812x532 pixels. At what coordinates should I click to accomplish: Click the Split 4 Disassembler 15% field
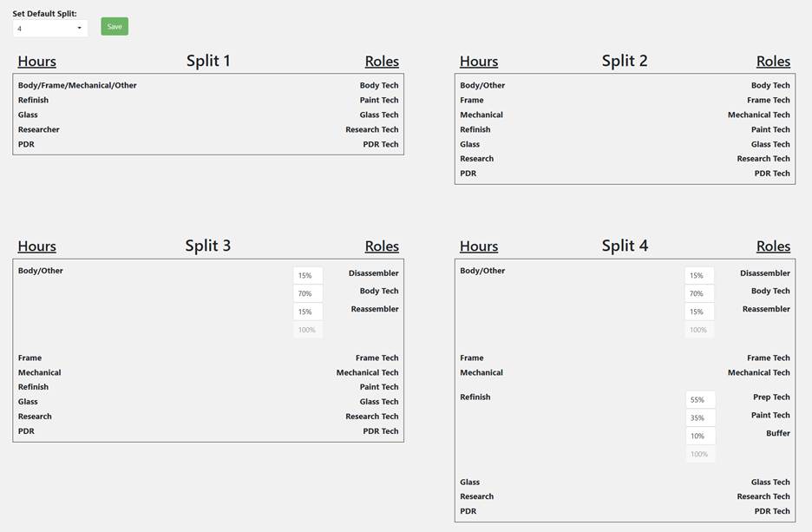(699, 276)
